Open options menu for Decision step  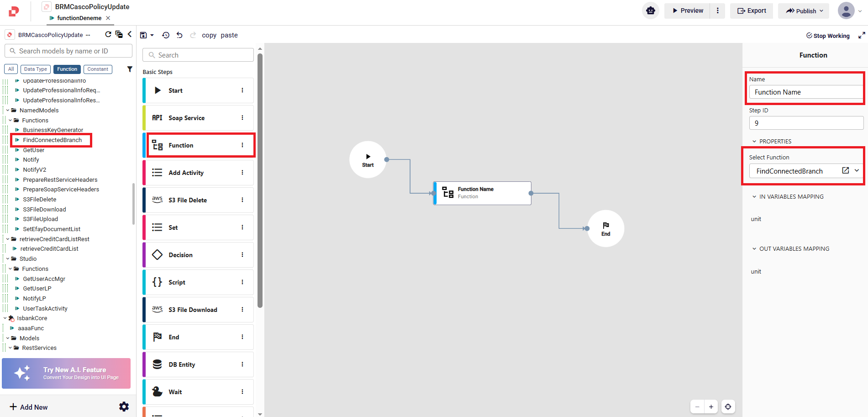pos(242,255)
